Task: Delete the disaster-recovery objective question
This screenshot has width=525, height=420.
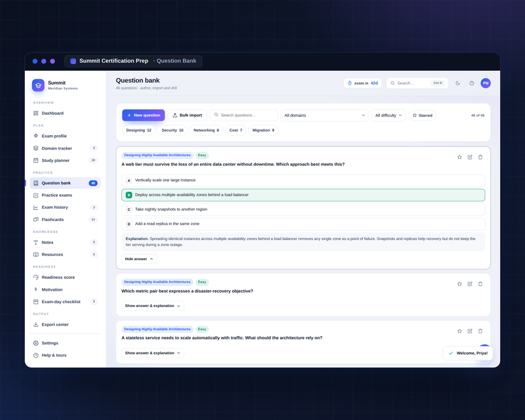Action: (480, 284)
